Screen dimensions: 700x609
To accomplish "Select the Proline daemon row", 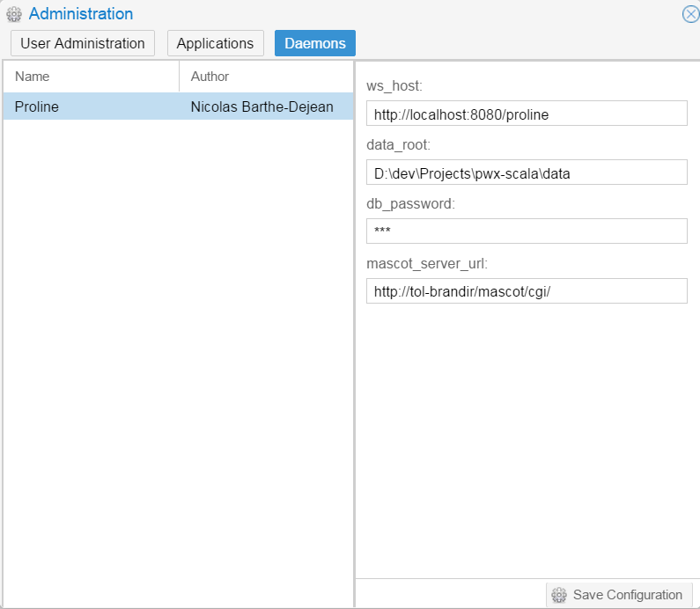I will [x=37, y=106].
